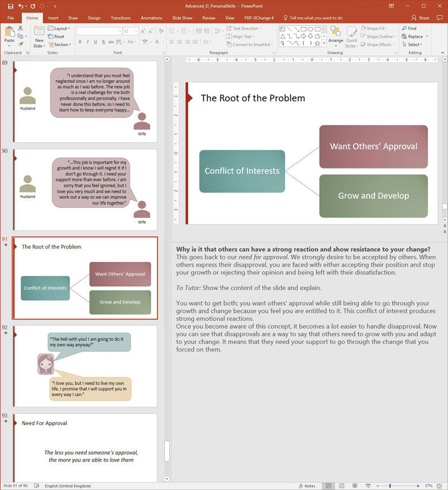Toggle Bold formatting in the Font group
This screenshot has height=490, width=448.
click(80, 42)
